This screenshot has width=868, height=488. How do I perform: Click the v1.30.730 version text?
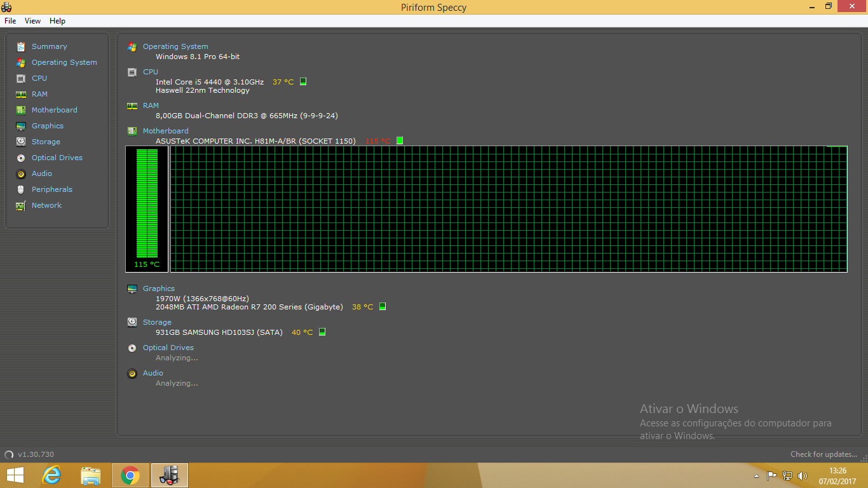point(36,454)
